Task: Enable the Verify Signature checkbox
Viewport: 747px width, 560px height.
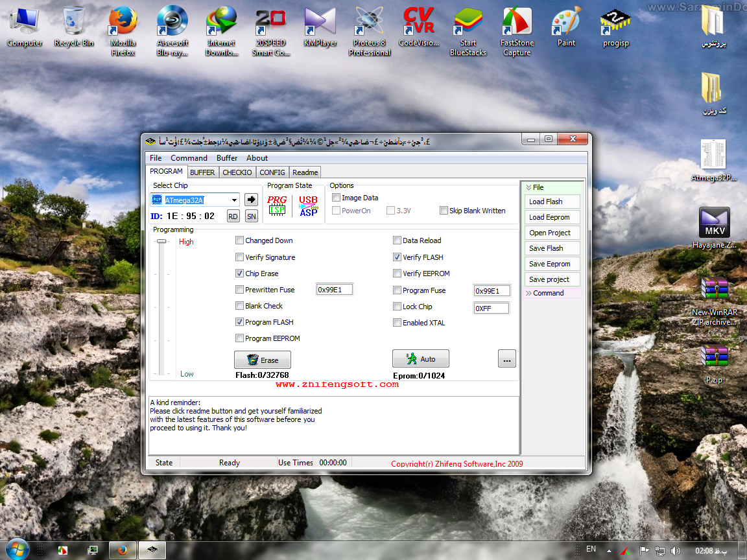Action: [240, 257]
